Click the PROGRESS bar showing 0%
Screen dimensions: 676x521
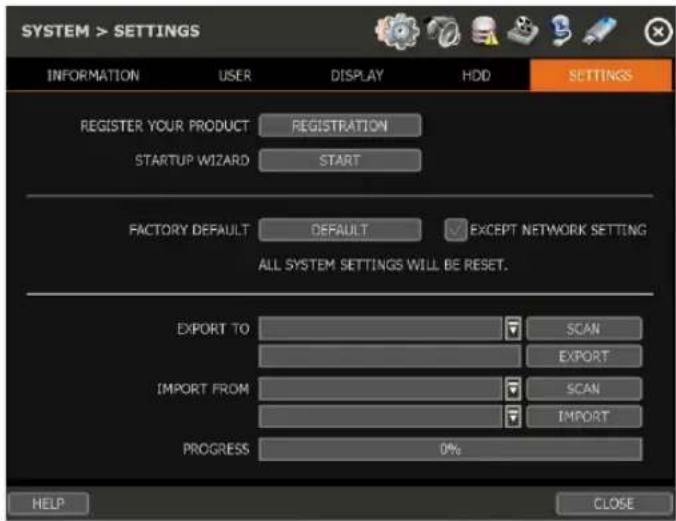tap(451, 449)
